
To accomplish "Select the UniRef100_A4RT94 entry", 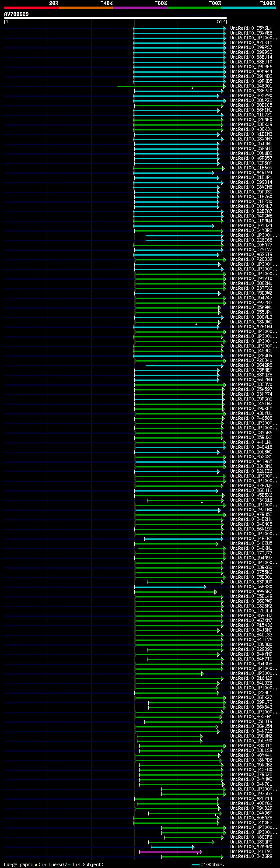I will 251,173.
